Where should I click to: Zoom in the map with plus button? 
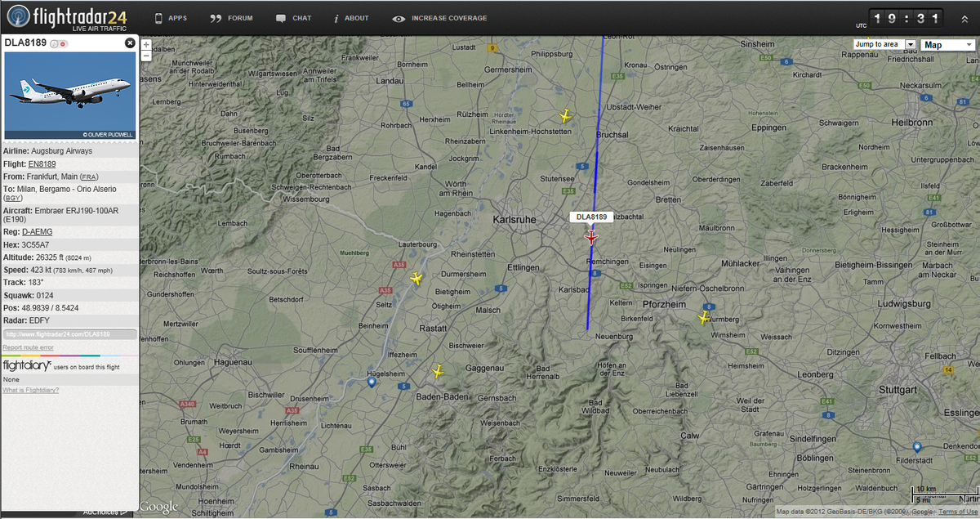(146, 44)
